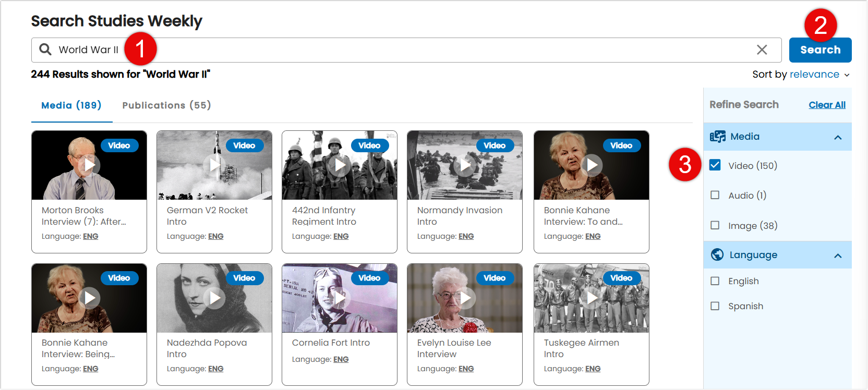Click ENG link under Evelyn Louise Lee Interview
This screenshot has width=868, height=390.
coord(466,369)
